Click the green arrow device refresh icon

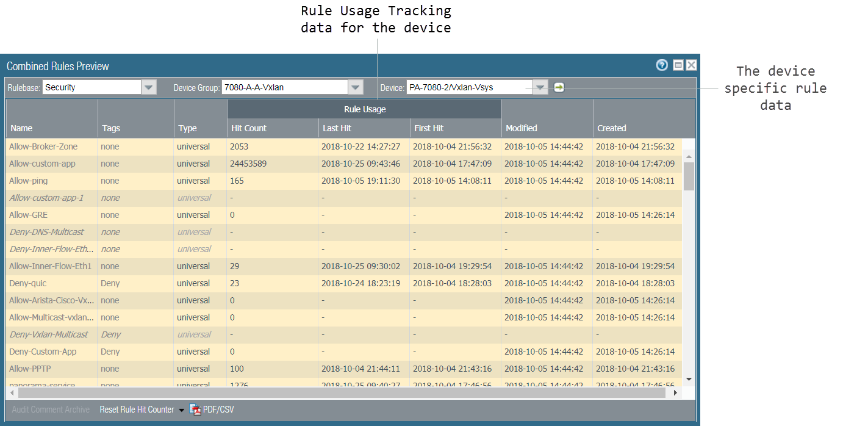[x=559, y=87]
